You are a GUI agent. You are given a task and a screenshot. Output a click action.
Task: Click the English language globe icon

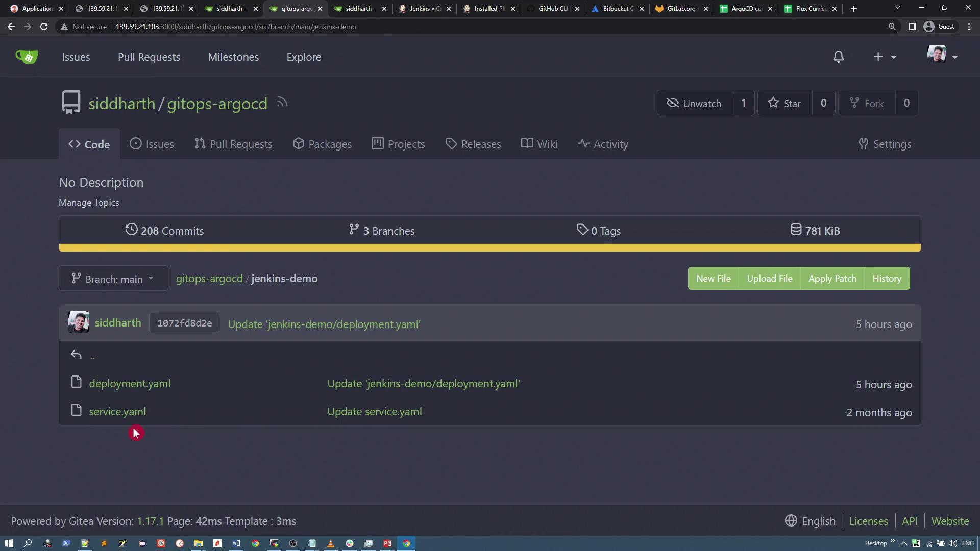tap(791, 521)
